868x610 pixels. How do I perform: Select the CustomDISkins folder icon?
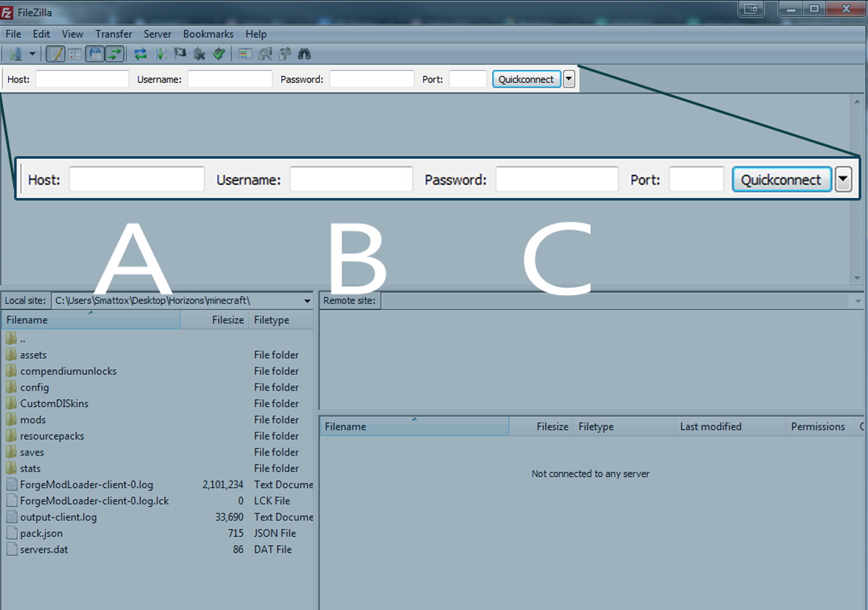click(11, 404)
